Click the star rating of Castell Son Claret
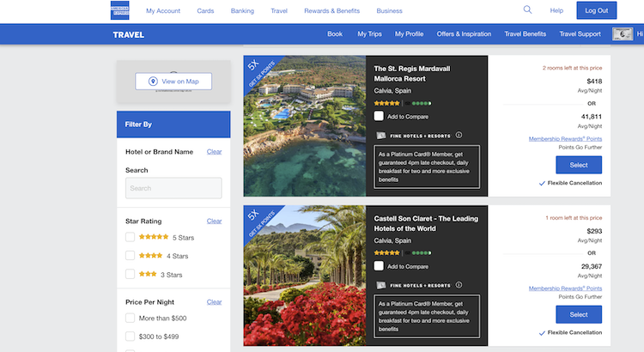The image size is (644, 352). point(386,252)
